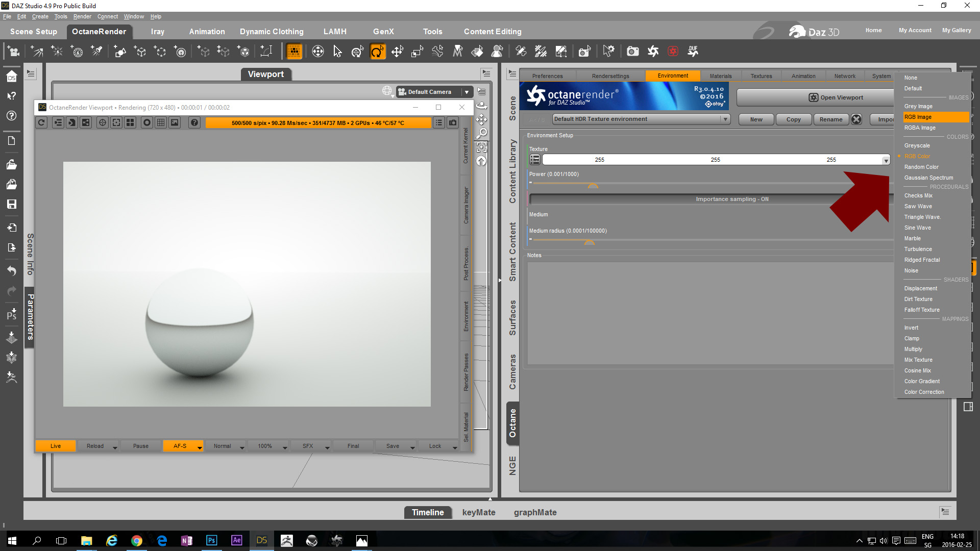
Task: Click the camera snapshot icon in Octane viewport
Action: (453, 122)
